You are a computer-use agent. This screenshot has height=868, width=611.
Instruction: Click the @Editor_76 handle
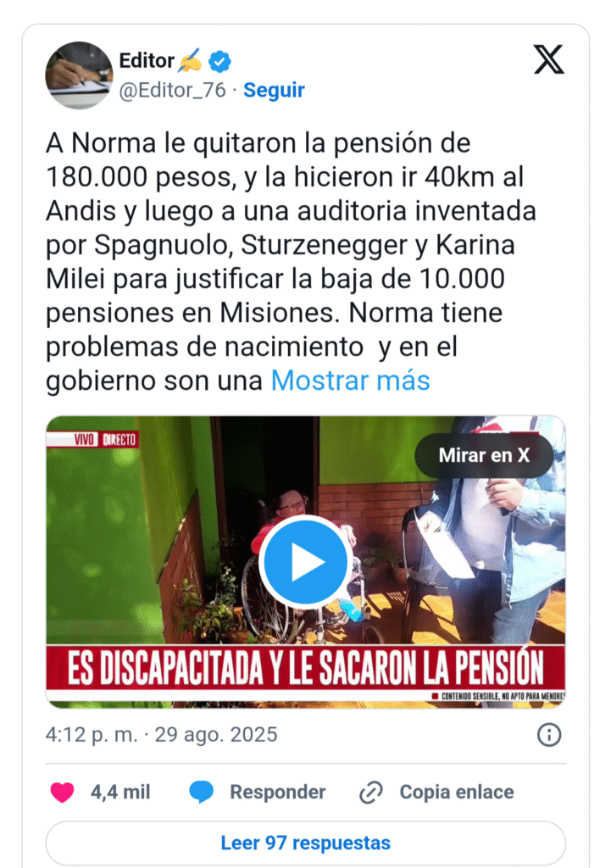pos(173,90)
